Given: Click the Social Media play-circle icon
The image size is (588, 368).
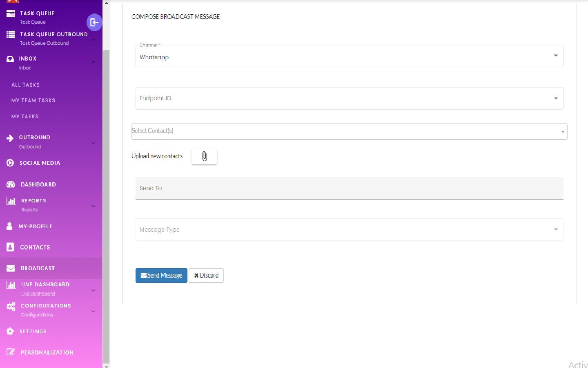Looking at the screenshot, I should [10, 163].
